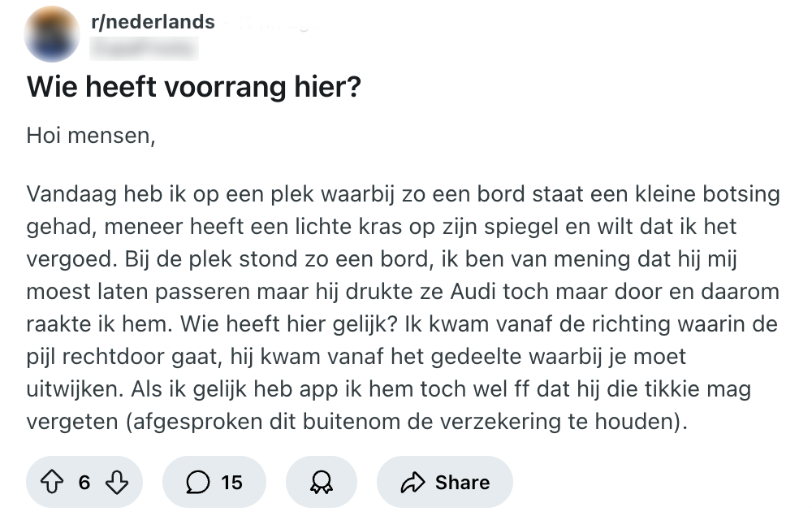Click the 'Hoi mensen,' greeting line
The image size is (812, 516).
tap(90, 135)
